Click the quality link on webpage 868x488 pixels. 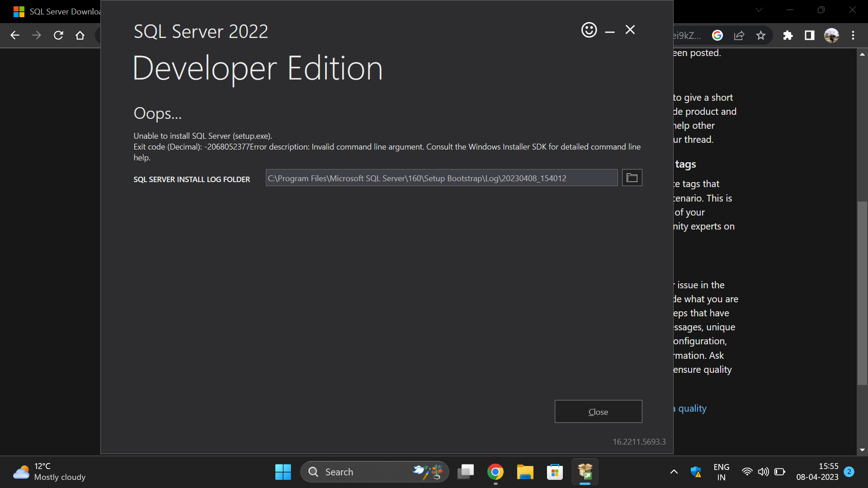pos(692,408)
